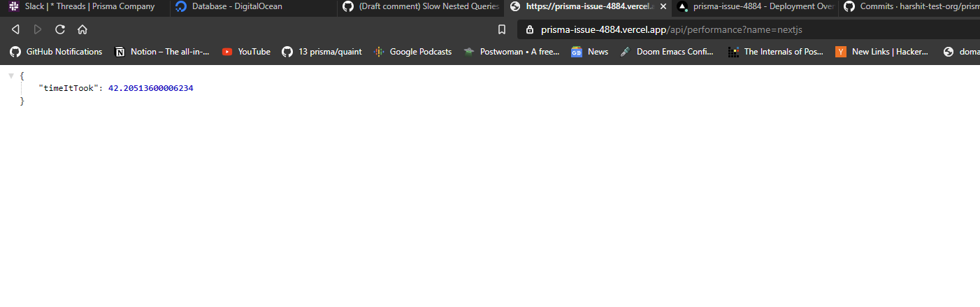The height and width of the screenshot is (307, 980).
Task: Click the Google News bookmark icon
Action: pyautogui.click(x=577, y=52)
